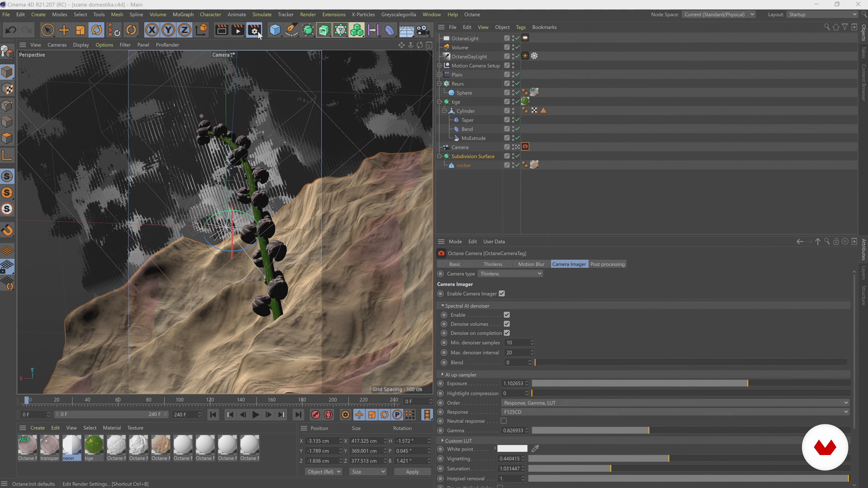Toggle Spectral AI denoiser Enable checkbox
This screenshot has height=488, width=868.
pyautogui.click(x=507, y=315)
